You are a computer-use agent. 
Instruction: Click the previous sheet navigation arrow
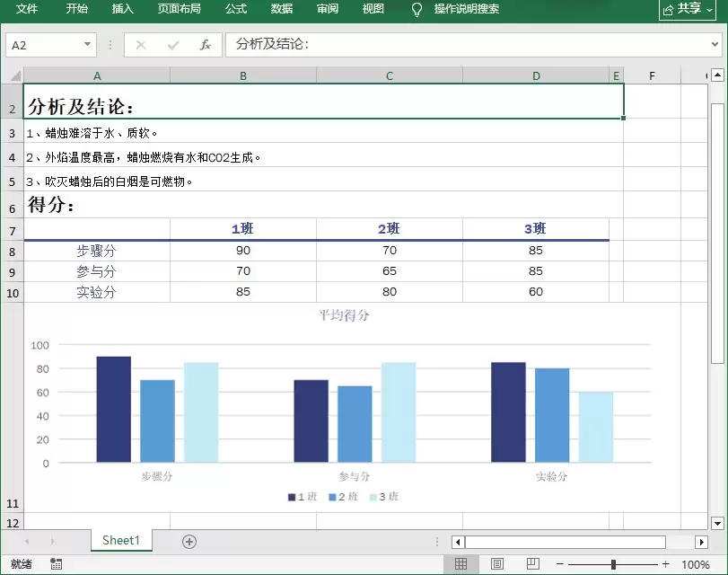pyautogui.click(x=27, y=542)
